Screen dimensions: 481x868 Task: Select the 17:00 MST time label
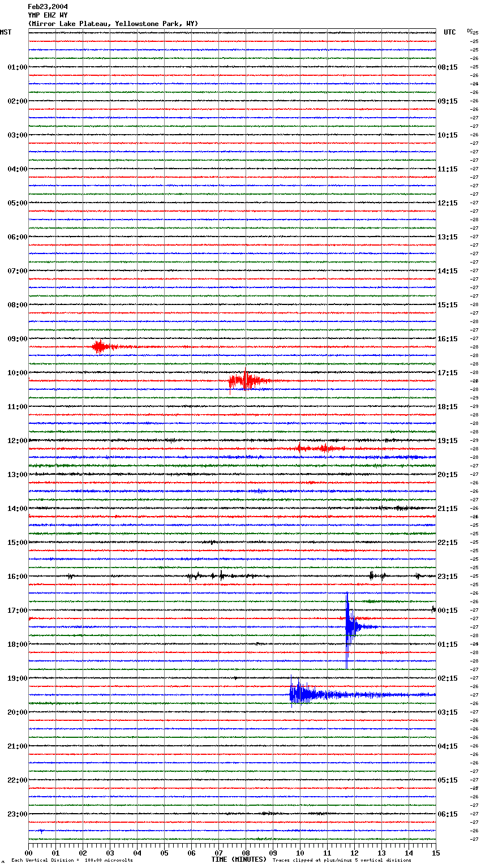tap(18, 611)
